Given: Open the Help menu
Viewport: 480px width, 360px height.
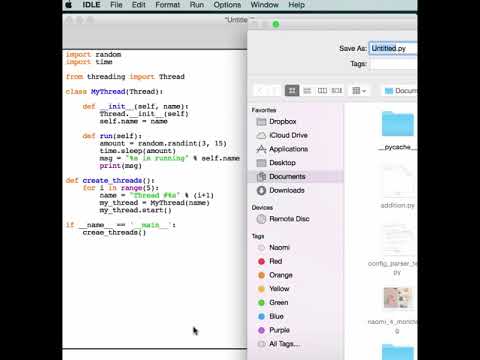Looking at the screenshot, I should tap(296, 5).
